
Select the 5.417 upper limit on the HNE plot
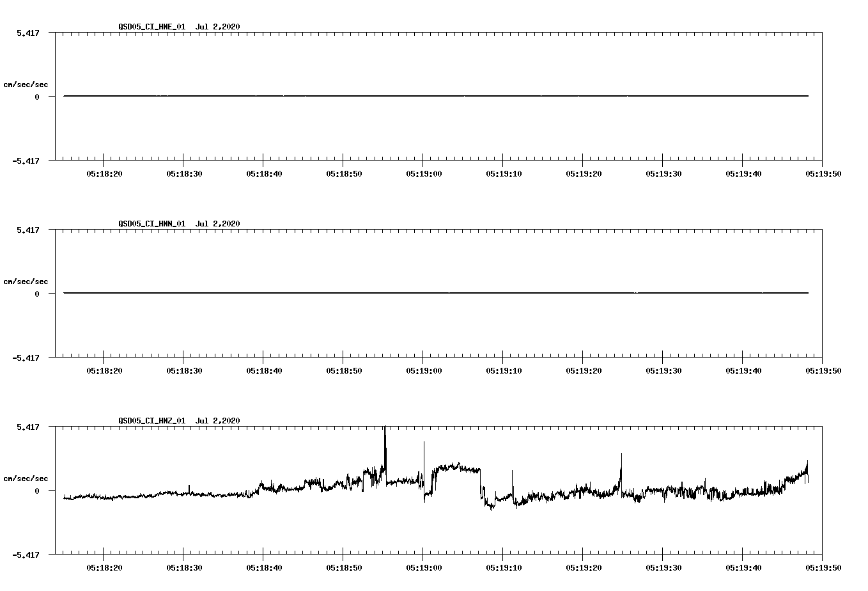click(x=27, y=32)
